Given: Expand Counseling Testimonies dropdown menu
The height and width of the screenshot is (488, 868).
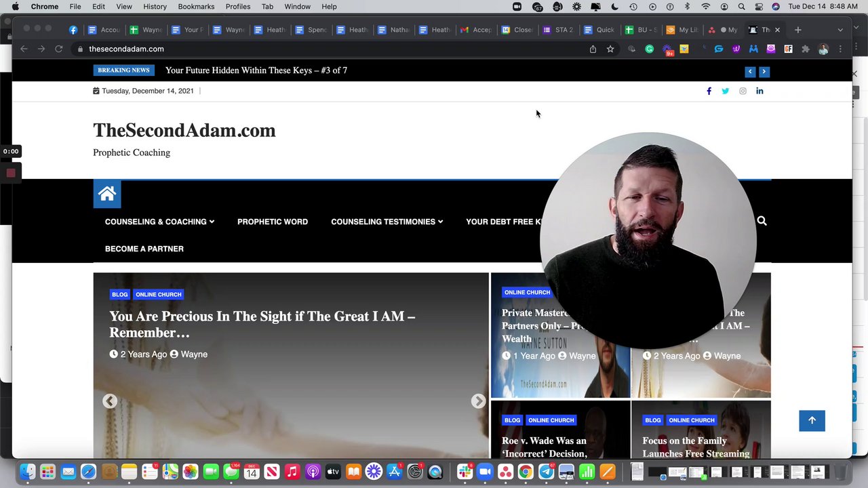Looking at the screenshot, I should (387, 222).
